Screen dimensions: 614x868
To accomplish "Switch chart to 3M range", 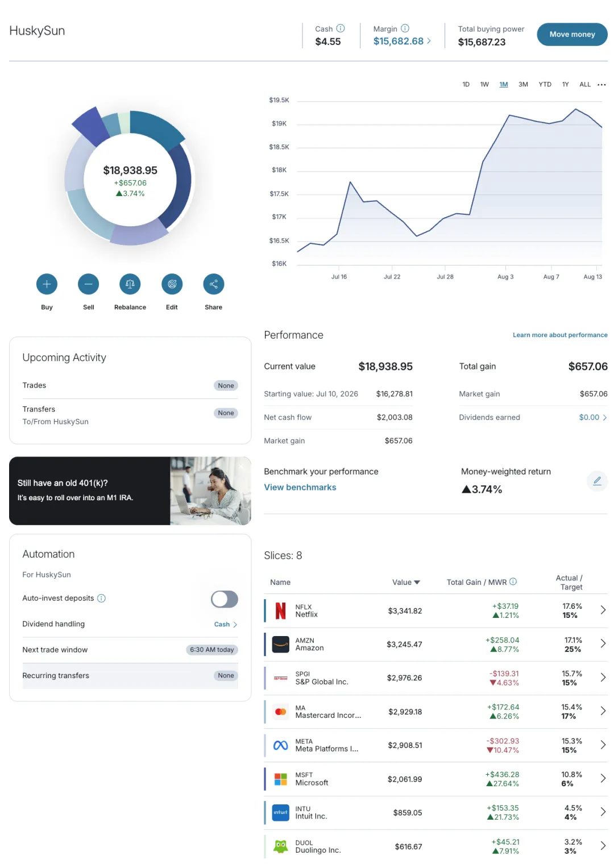I will tap(523, 85).
